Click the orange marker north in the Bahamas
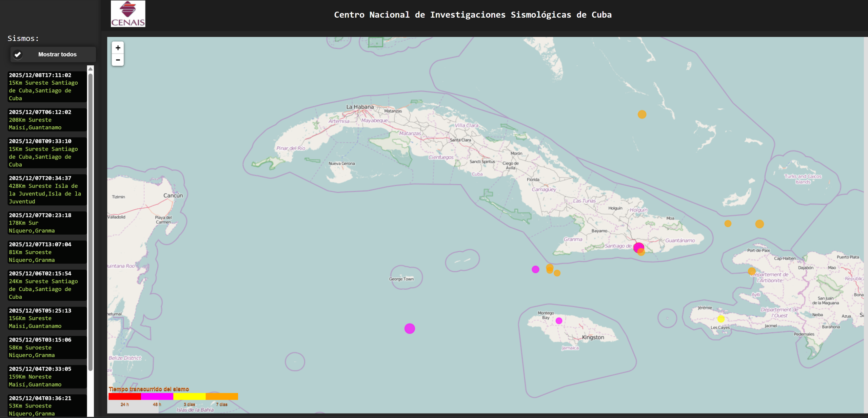The image size is (868, 418). tap(642, 114)
